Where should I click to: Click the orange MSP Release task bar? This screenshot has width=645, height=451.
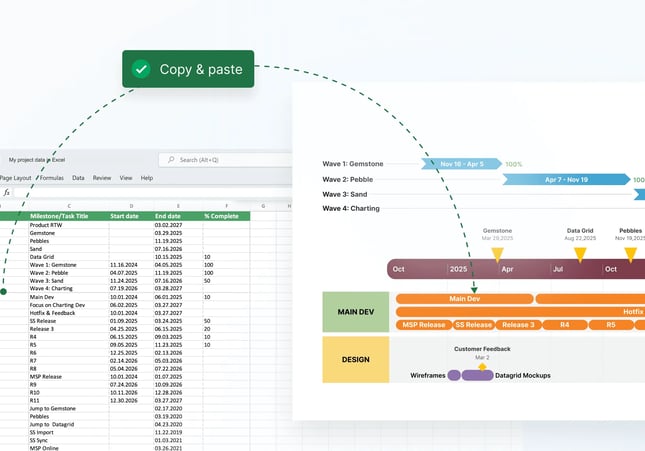424,325
